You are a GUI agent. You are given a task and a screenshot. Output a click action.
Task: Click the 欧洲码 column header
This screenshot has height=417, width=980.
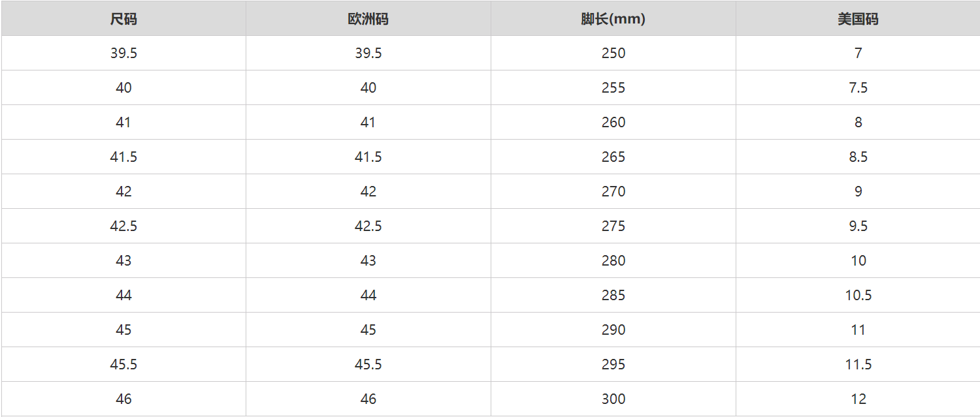(368, 19)
